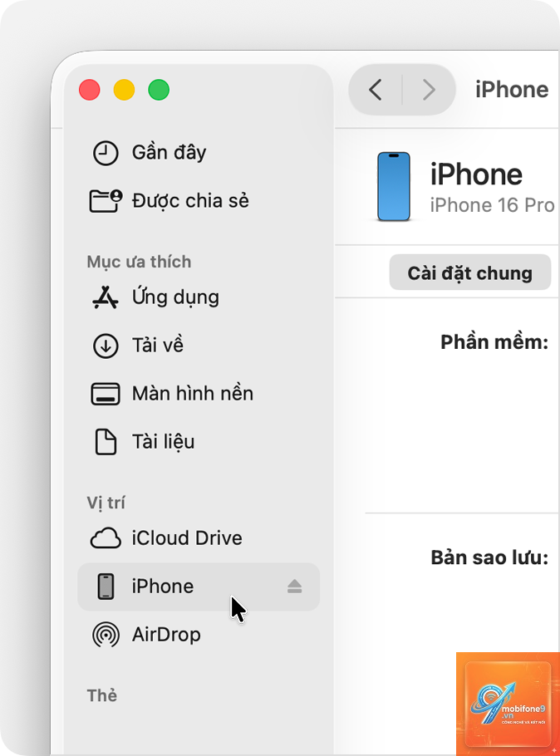560x756 pixels.
Task: Go forward with the right chevron
Action: (x=429, y=90)
